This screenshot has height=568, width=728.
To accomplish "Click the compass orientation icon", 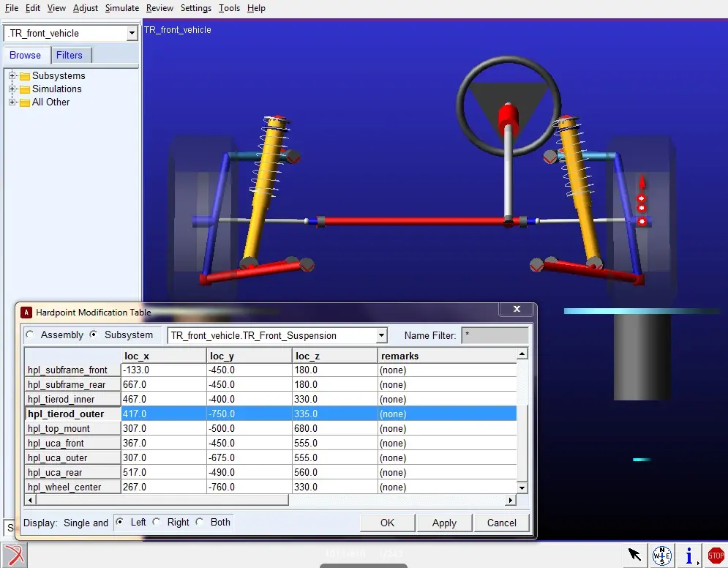I will (661, 556).
